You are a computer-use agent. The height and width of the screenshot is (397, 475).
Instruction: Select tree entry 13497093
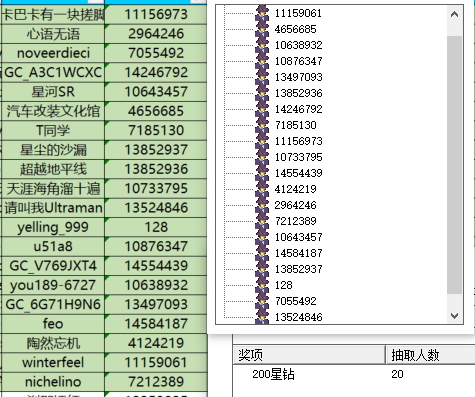[x=298, y=77]
